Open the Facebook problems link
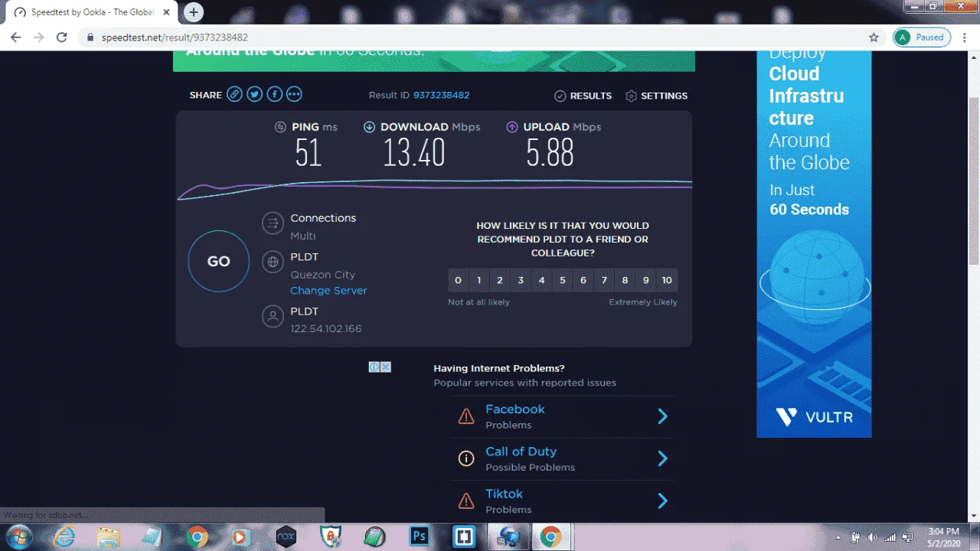Viewport: 980px width, 551px height. (515, 409)
